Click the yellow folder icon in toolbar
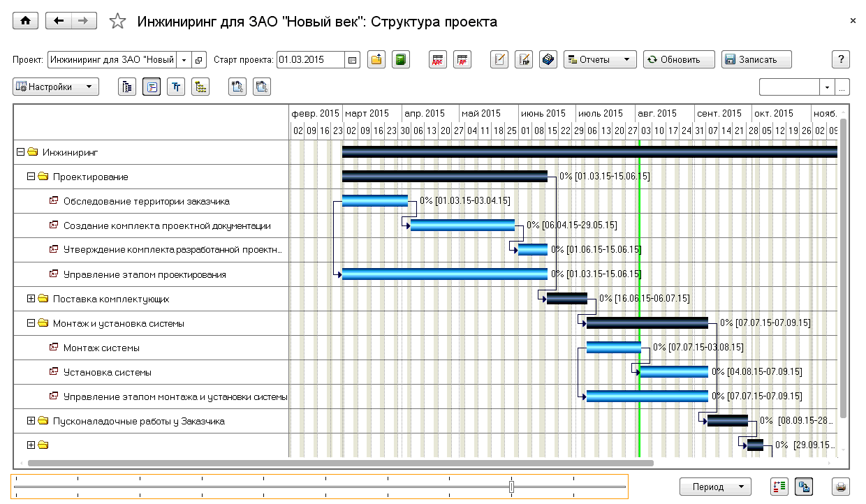Viewport: 866px width, 504px height. [x=376, y=60]
